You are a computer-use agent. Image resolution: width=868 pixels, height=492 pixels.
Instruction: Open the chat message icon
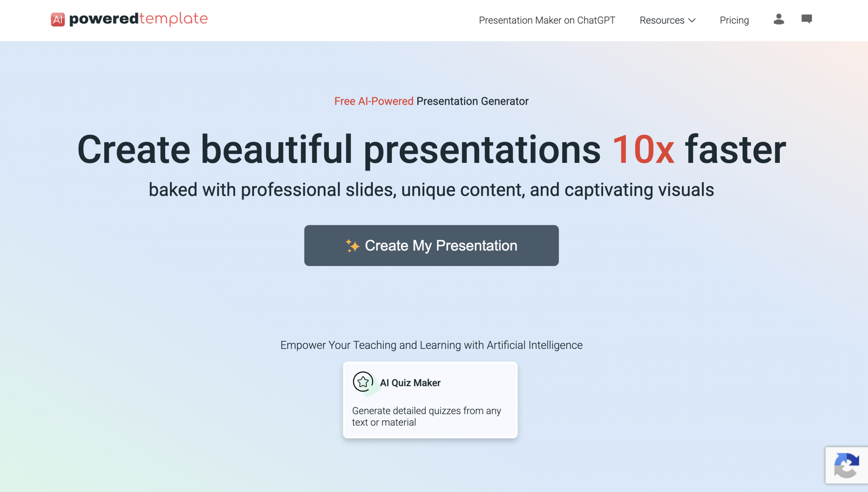pyautogui.click(x=807, y=19)
